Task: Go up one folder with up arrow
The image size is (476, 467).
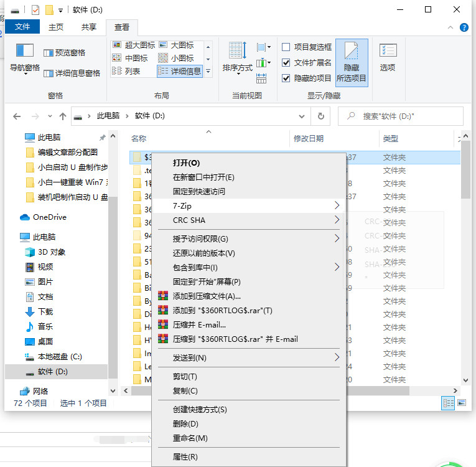Action: (x=62, y=116)
